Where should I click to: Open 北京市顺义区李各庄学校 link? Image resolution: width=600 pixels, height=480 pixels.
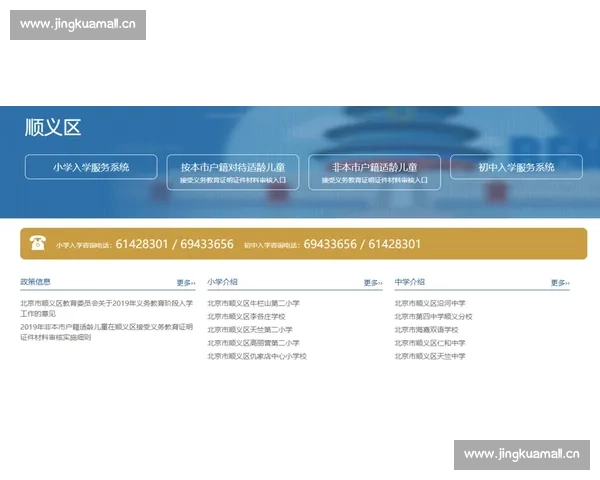click(246, 316)
